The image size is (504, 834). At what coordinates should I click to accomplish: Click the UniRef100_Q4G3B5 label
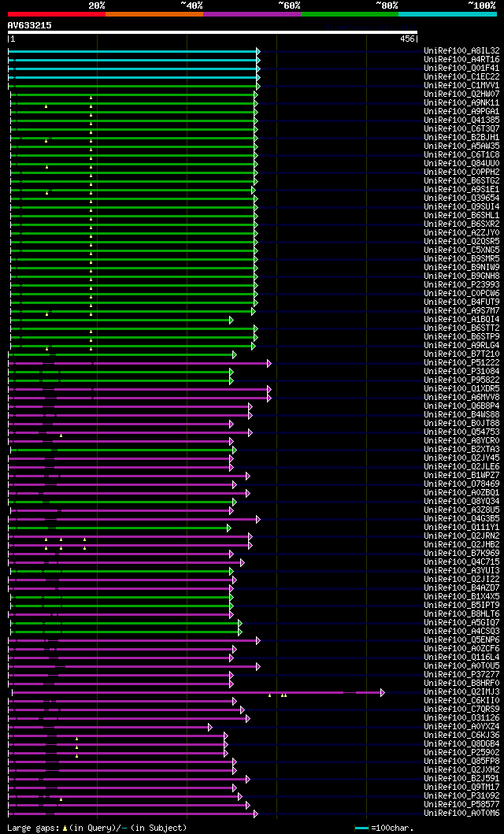(461, 518)
